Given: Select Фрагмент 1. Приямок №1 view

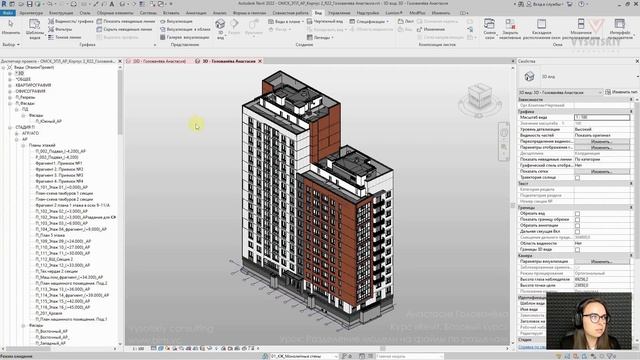Looking at the screenshot, I should (59, 163).
